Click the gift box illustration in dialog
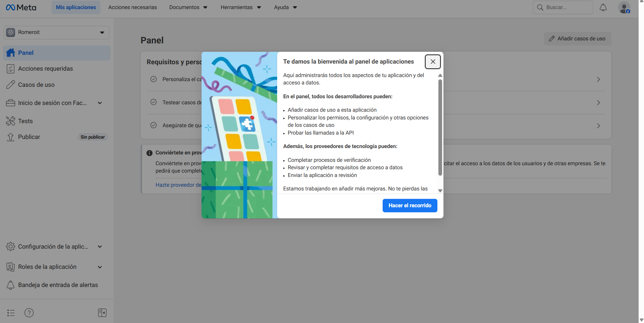This screenshot has width=644, height=323. point(239,135)
